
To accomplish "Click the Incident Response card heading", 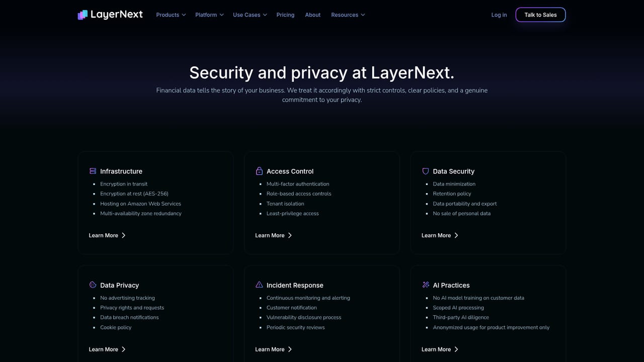I will pyautogui.click(x=295, y=285).
